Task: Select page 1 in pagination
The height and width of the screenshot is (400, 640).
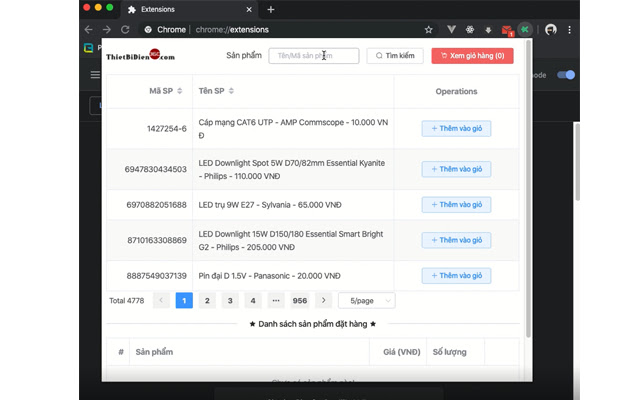Action: click(184, 300)
